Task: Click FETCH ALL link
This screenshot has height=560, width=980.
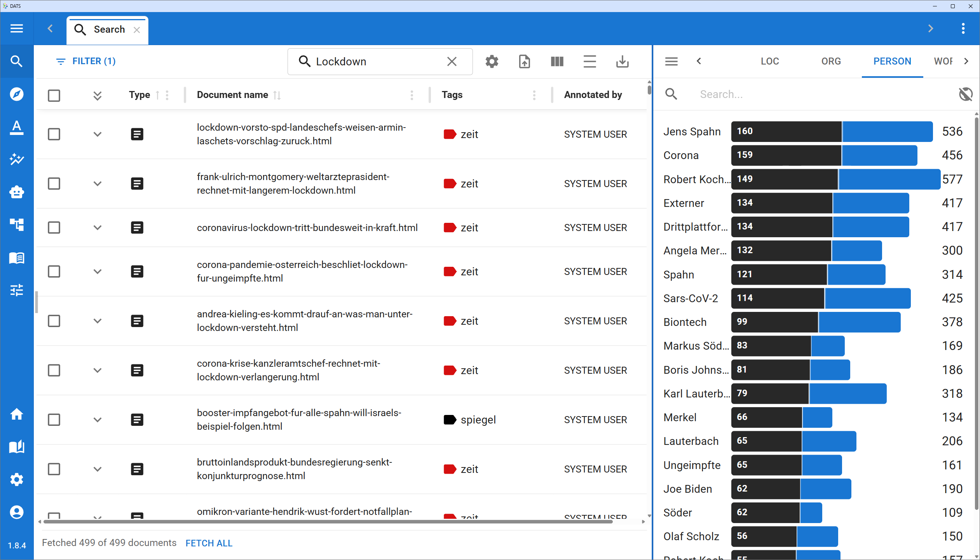Action: 209,543
